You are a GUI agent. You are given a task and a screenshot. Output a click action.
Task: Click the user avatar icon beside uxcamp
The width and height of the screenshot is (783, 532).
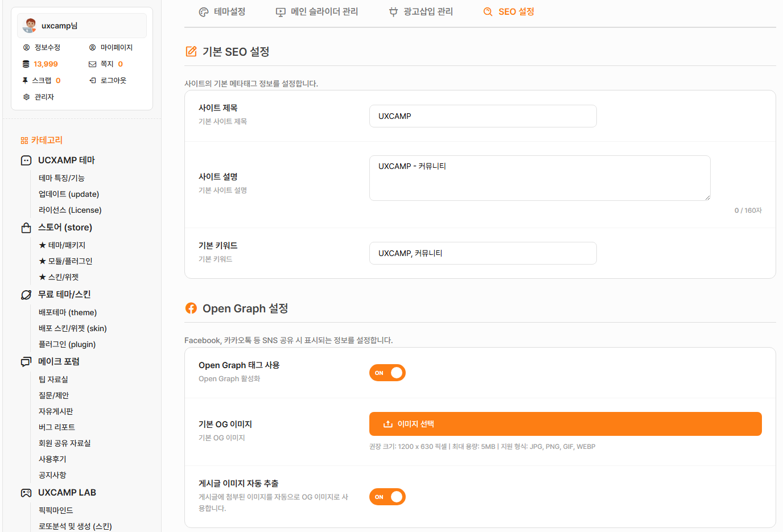click(x=30, y=26)
